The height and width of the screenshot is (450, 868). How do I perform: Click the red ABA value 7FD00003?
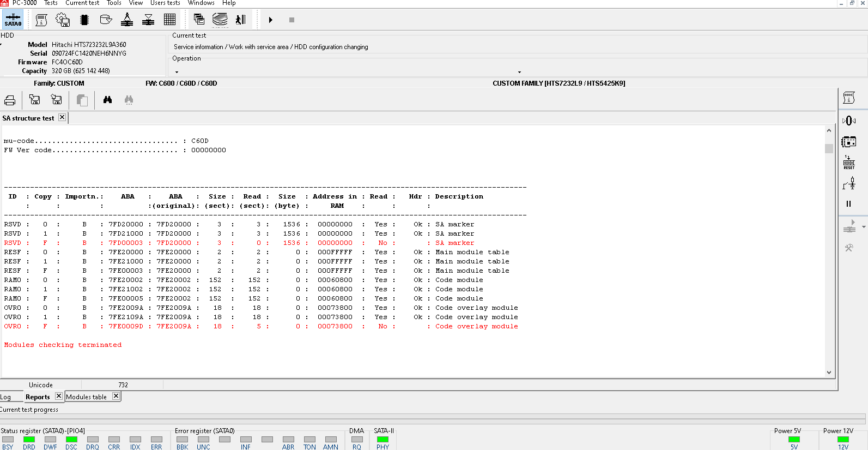click(126, 243)
